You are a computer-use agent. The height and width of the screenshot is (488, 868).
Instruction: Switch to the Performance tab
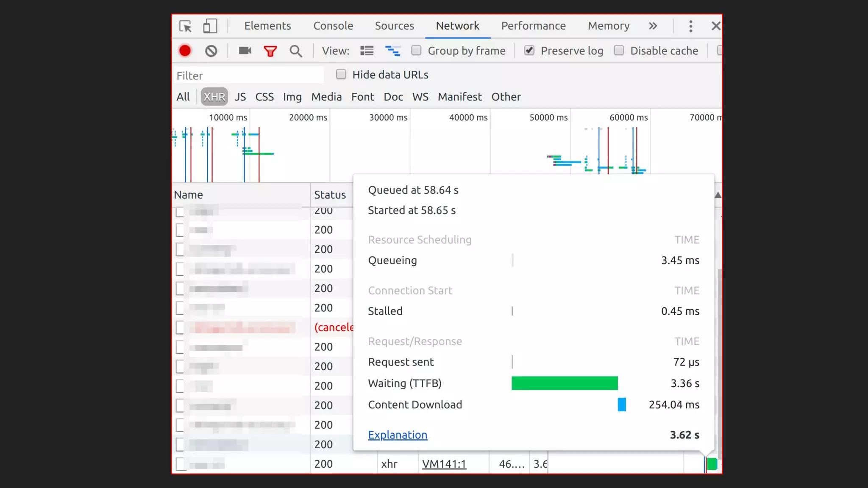tap(533, 26)
